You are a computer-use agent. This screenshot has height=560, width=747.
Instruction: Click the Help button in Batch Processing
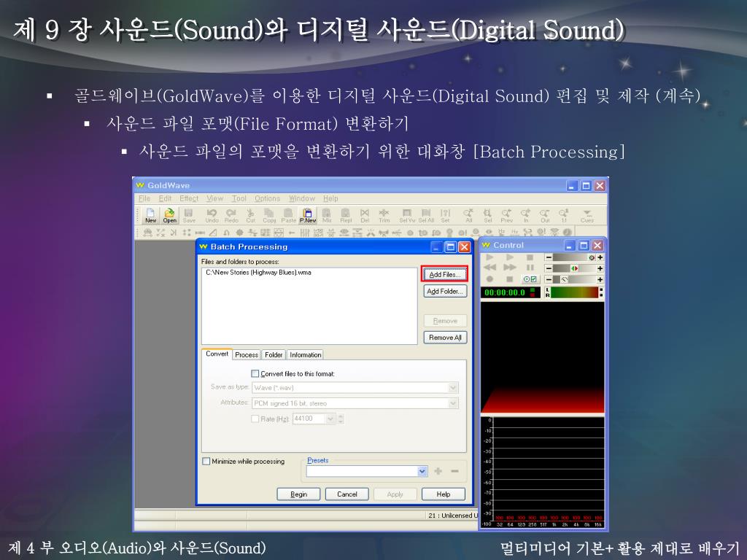[x=443, y=494]
